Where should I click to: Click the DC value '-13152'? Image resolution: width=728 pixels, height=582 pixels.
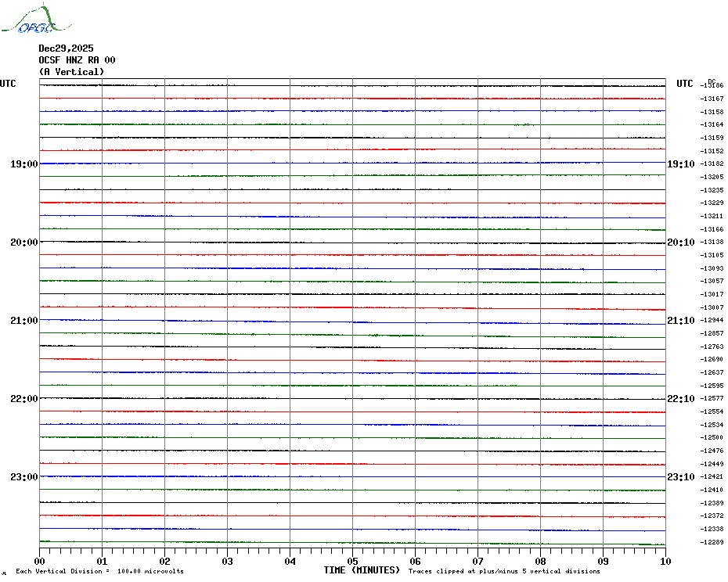click(x=712, y=151)
